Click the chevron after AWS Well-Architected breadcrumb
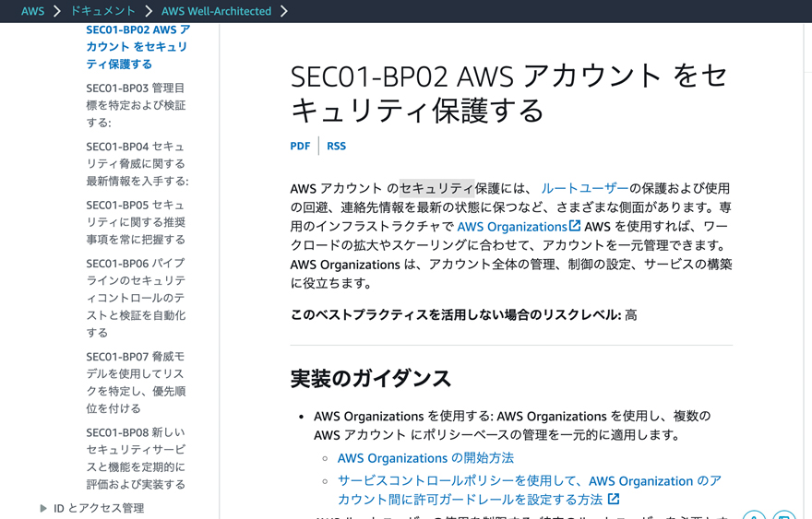The image size is (812, 519). (284, 11)
